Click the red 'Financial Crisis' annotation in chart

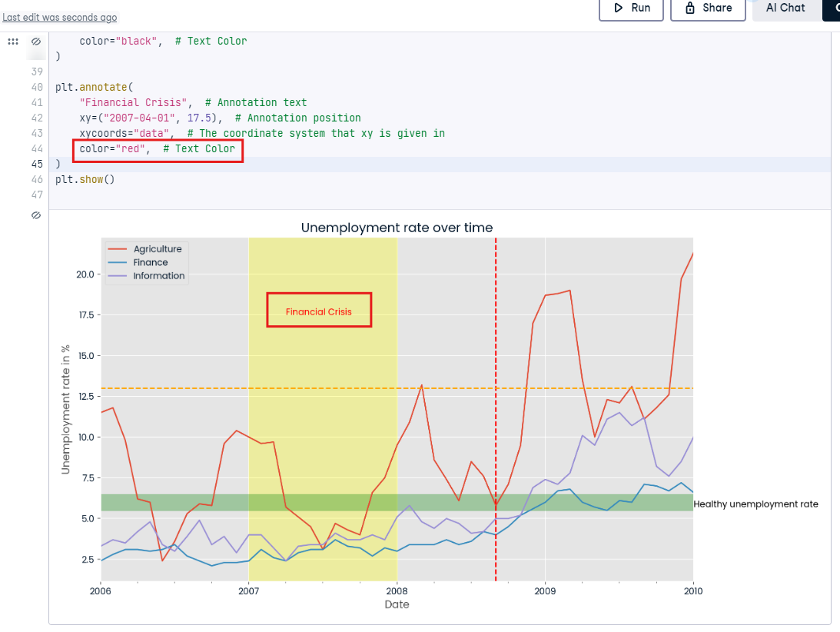[319, 312]
